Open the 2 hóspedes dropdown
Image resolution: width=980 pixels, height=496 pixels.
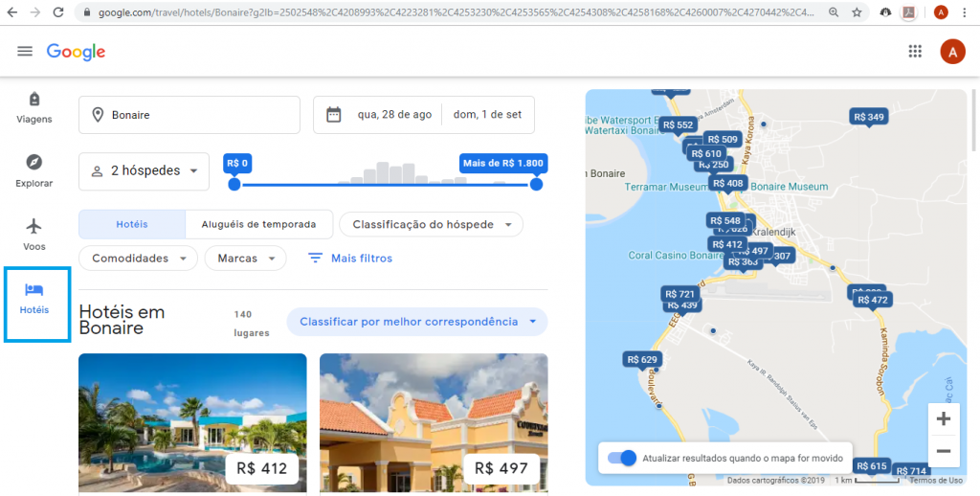pos(144,171)
